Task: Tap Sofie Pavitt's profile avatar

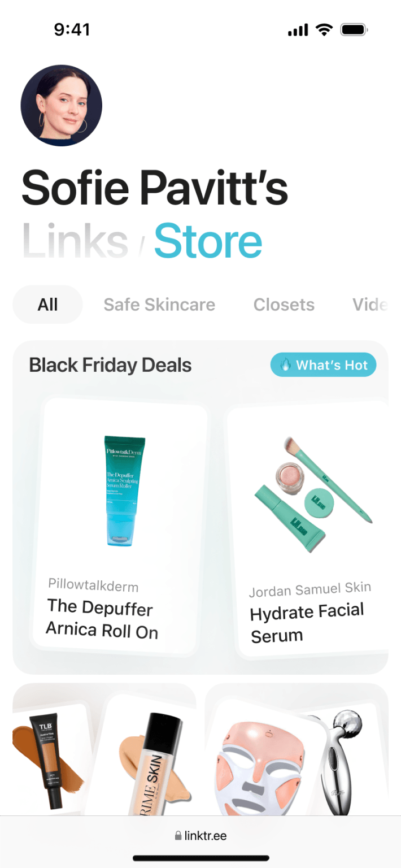Action: coord(61,105)
